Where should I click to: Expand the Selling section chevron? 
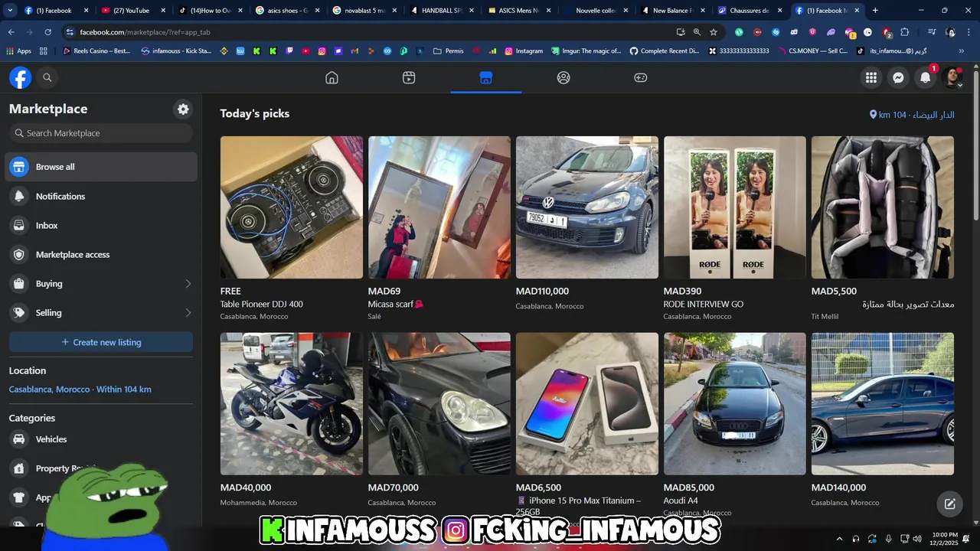(x=188, y=313)
